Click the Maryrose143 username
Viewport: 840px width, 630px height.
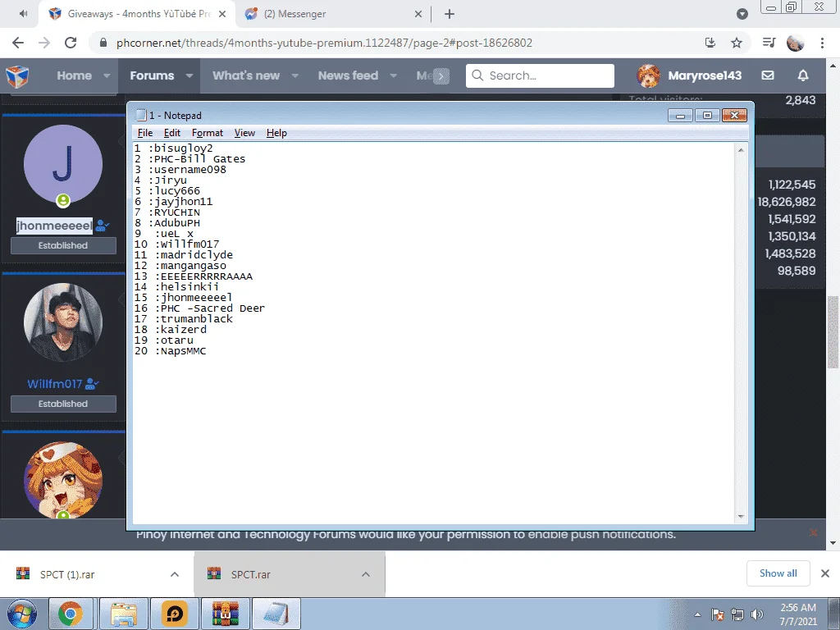coord(705,75)
